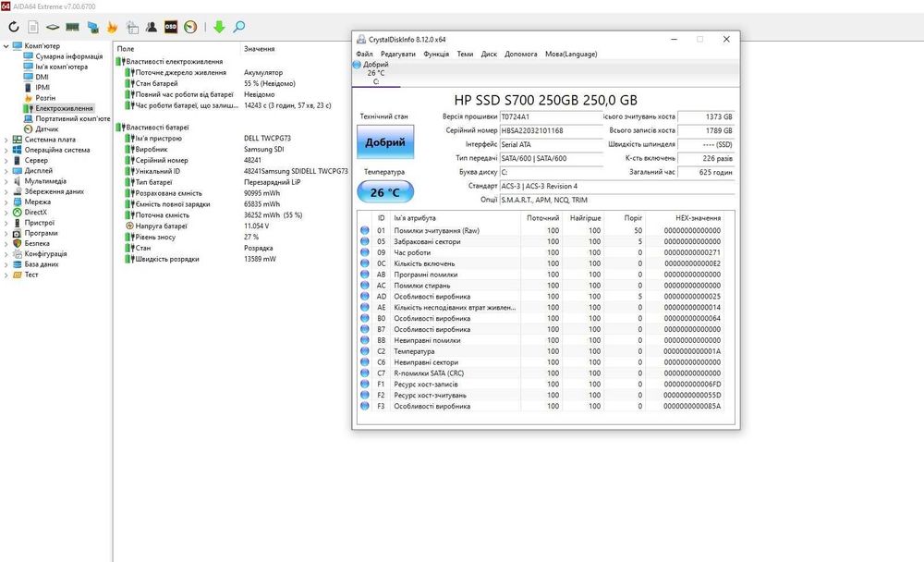The height and width of the screenshot is (562, 924).
Task: Expand the Операційна система tree node
Action: point(6,150)
